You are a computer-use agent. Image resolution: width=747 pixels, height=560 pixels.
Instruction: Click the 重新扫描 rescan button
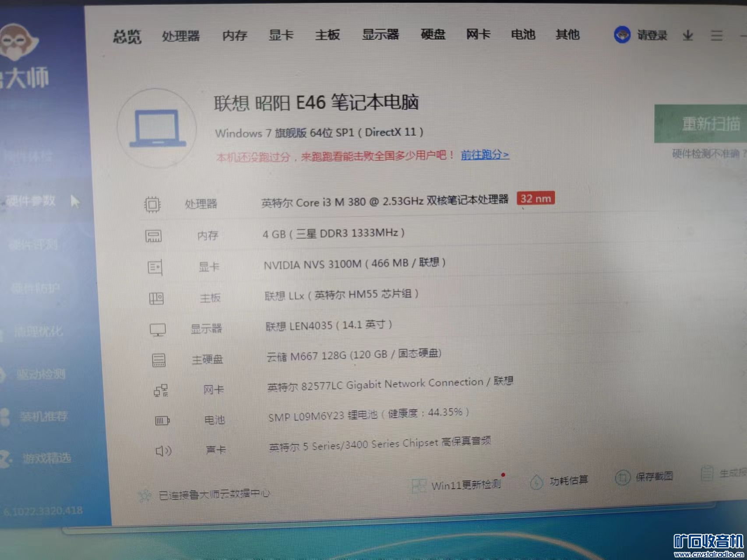(x=701, y=124)
